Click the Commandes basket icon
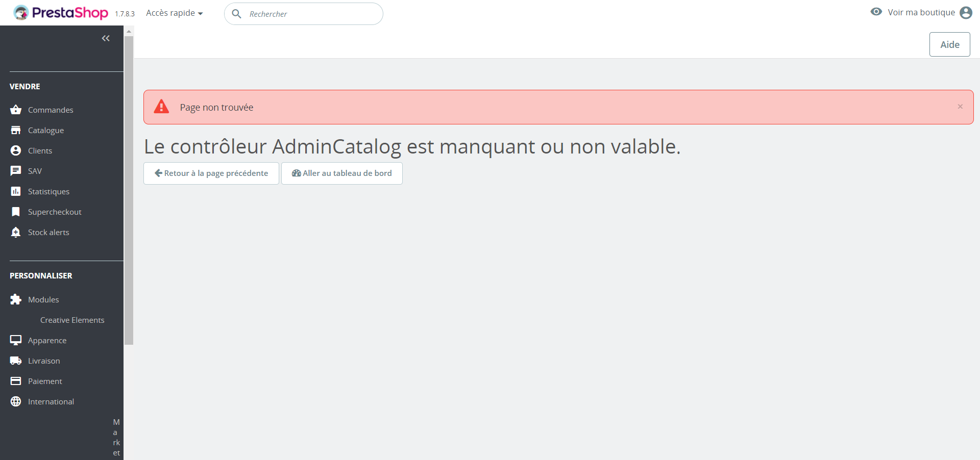Image resolution: width=980 pixels, height=460 pixels. (16, 110)
